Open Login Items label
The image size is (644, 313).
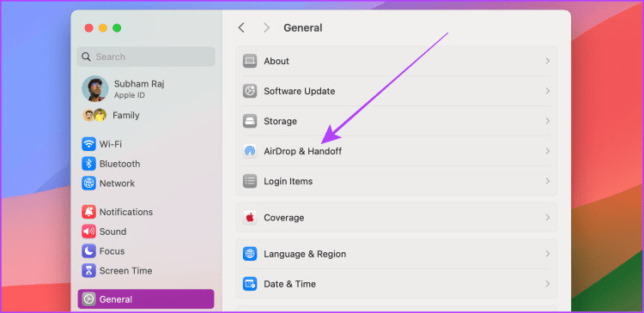[288, 181]
